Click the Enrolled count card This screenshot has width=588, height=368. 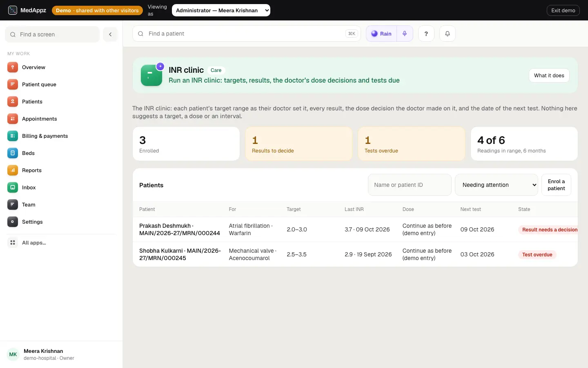(186, 144)
